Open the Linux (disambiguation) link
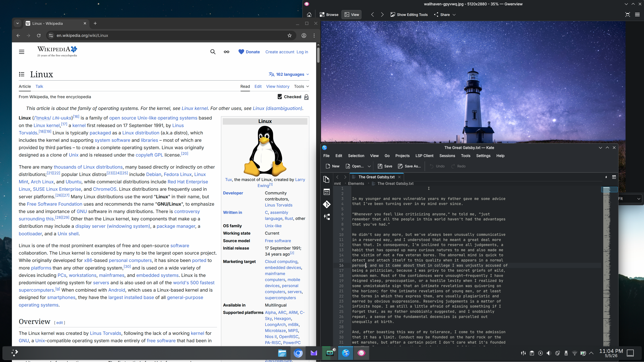This screenshot has width=644, height=362. [x=278, y=108]
